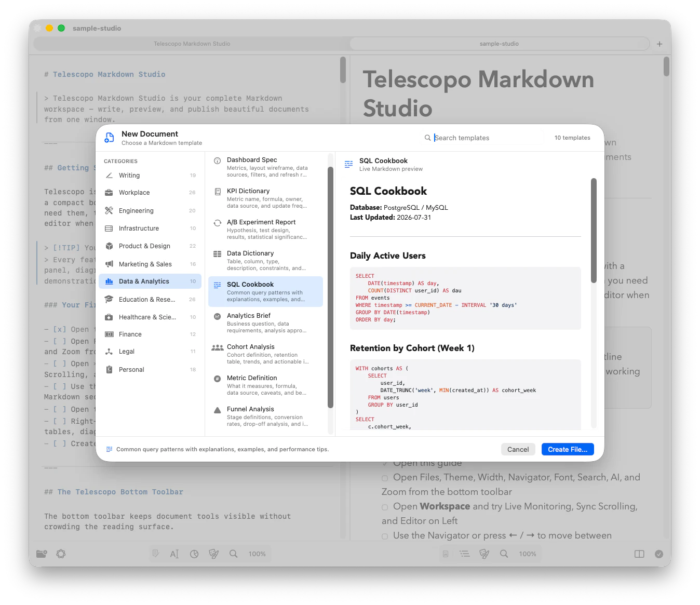Click the SQL Cookbook preview scrollbar
Image resolution: width=700 pixels, height=605 pixels.
(x=594, y=231)
